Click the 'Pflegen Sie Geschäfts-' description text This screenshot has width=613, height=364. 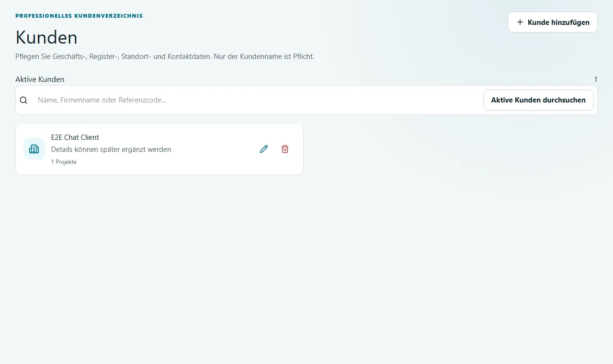tap(165, 57)
